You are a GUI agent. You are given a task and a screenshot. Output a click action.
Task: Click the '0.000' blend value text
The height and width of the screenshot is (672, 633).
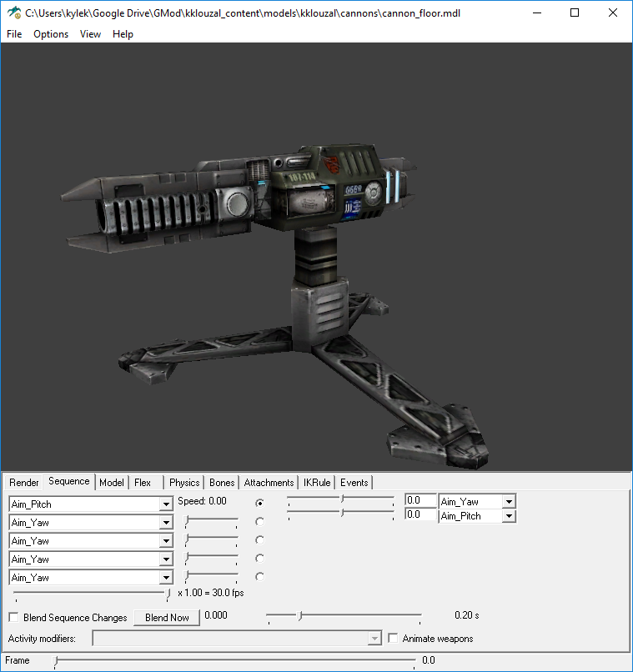215,615
